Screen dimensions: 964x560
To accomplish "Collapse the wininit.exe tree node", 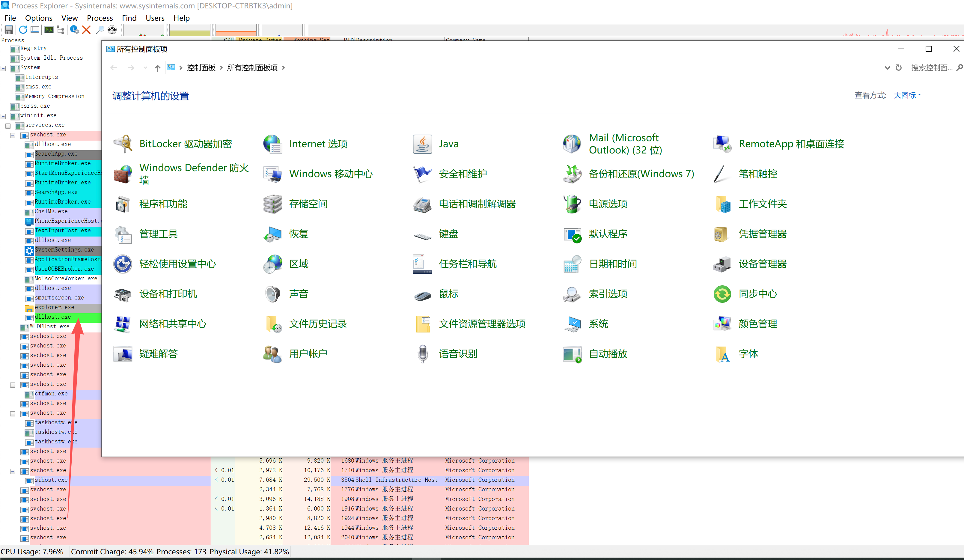I will click(x=3, y=116).
